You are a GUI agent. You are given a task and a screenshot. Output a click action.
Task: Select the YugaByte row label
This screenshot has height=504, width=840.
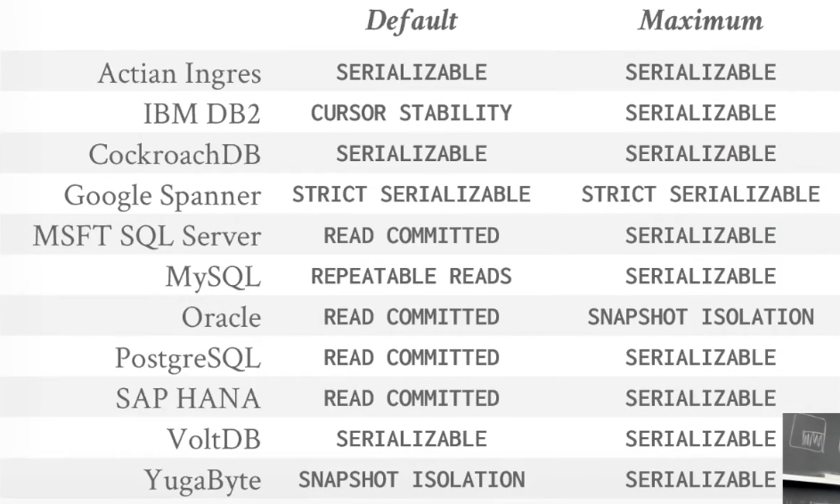point(202,481)
